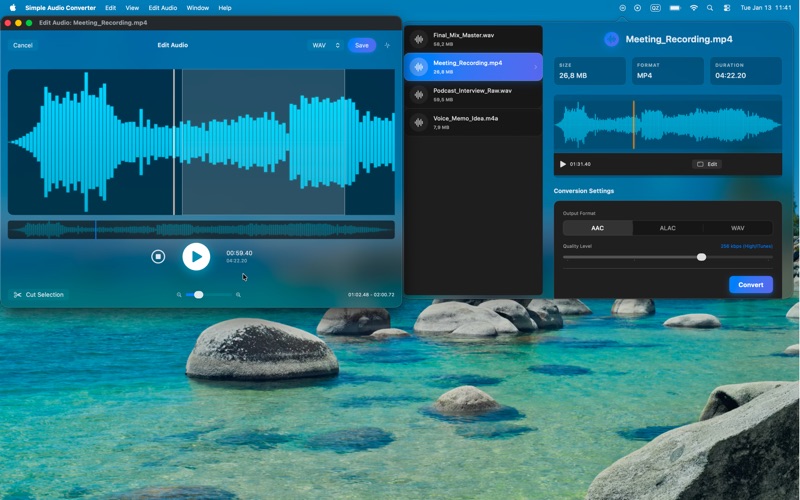Click the overview mini-waveform strip below the editor
The width and height of the screenshot is (800, 500).
(201, 230)
